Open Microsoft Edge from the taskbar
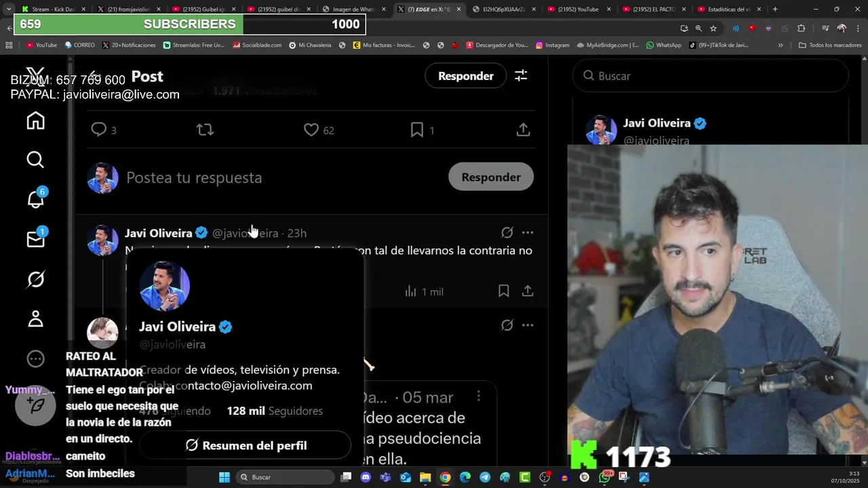The height and width of the screenshot is (488, 868). click(x=465, y=477)
